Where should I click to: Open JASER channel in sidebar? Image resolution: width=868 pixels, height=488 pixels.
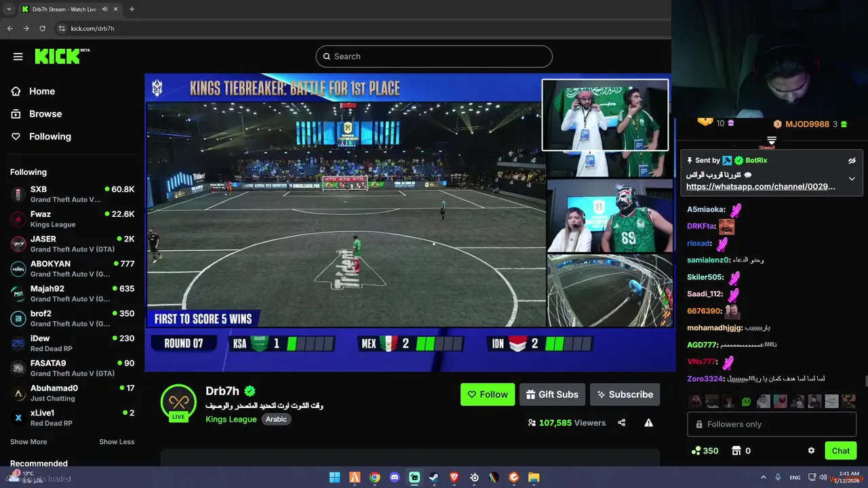tap(73, 244)
